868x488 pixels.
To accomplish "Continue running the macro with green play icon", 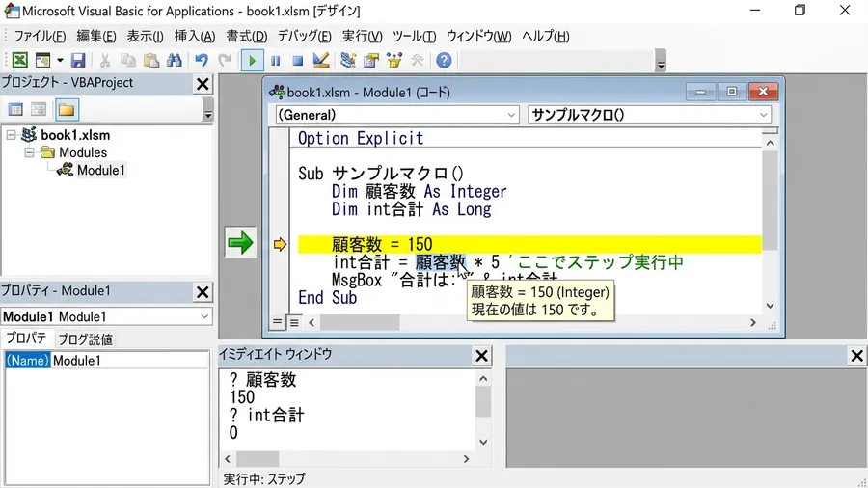I will (252, 60).
